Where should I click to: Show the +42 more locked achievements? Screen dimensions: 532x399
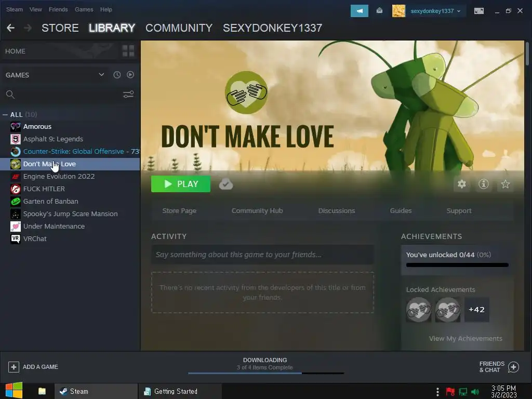(x=477, y=310)
